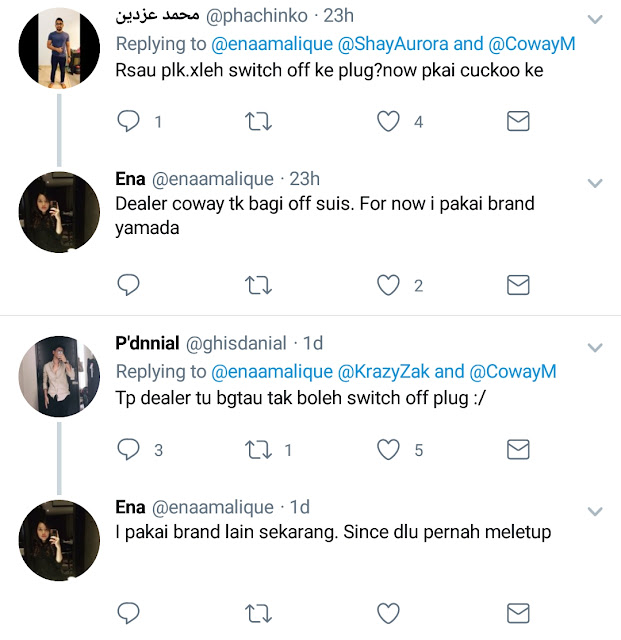Like Ena's tweet mentioning brand yamada
621x640 pixels.
[x=388, y=285]
